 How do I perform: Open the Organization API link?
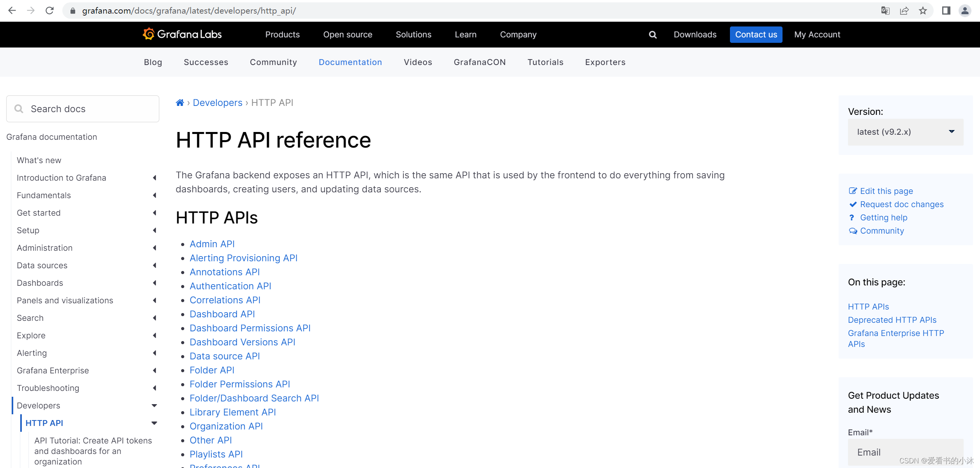pyautogui.click(x=226, y=426)
